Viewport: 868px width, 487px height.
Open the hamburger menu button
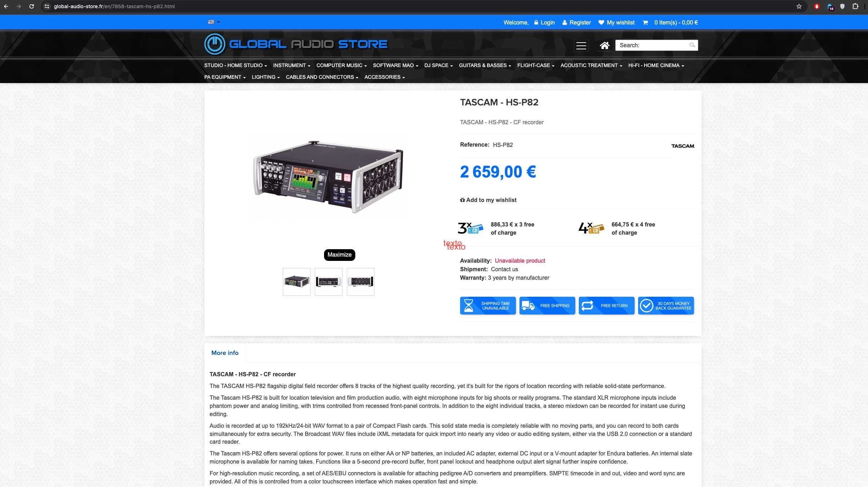point(581,45)
